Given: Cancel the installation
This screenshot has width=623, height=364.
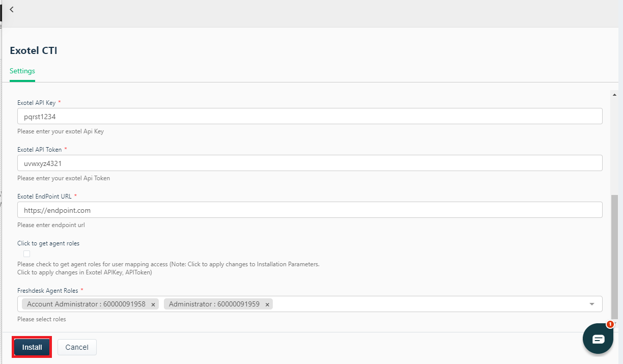Looking at the screenshot, I should click(77, 347).
